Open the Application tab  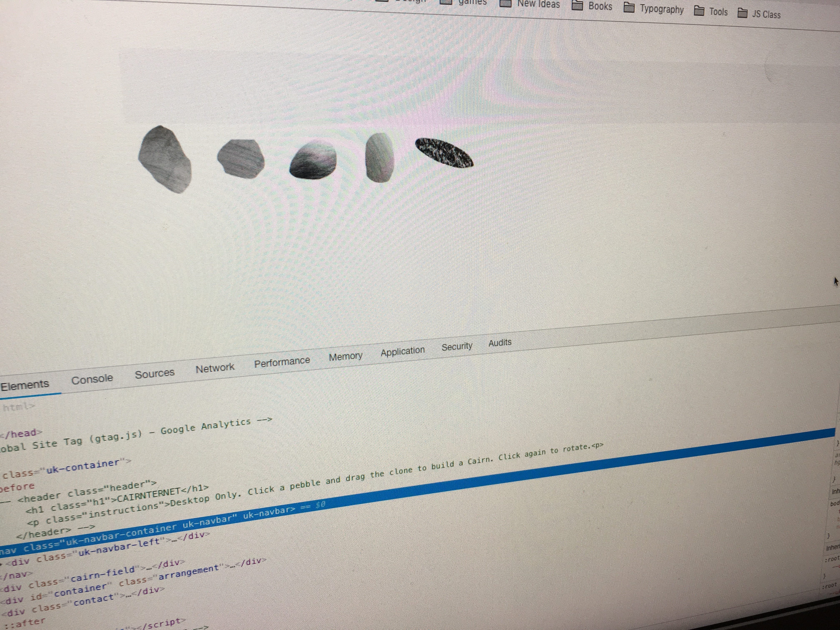coord(402,351)
